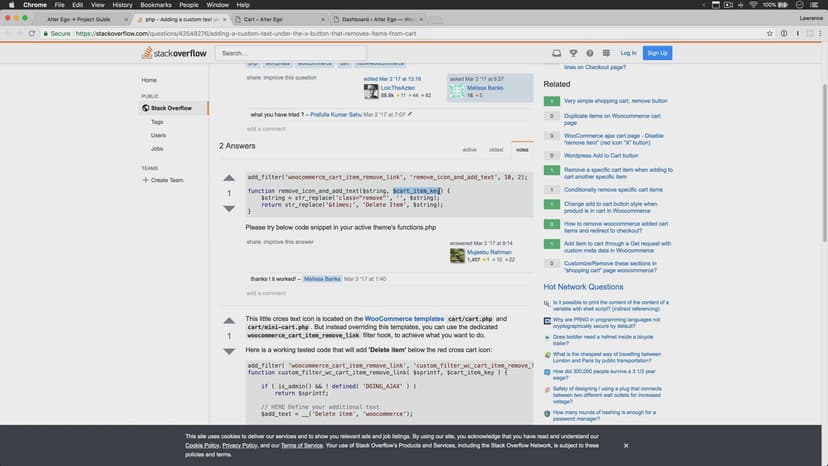Sort answers by the oldest tab

pos(496,150)
